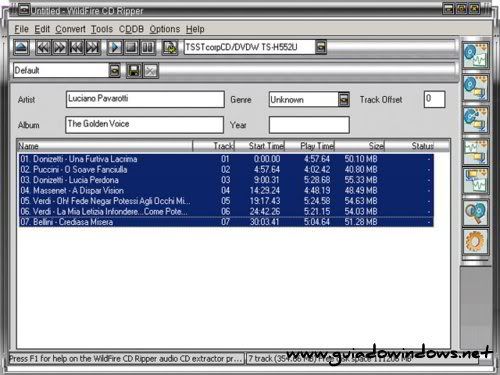
Task: Click the window system menu icon in title bar
Action: point(24,10)
